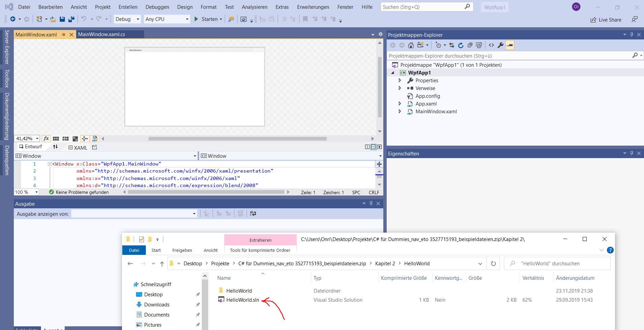Toggle designer grid display icon

(56, 139)
